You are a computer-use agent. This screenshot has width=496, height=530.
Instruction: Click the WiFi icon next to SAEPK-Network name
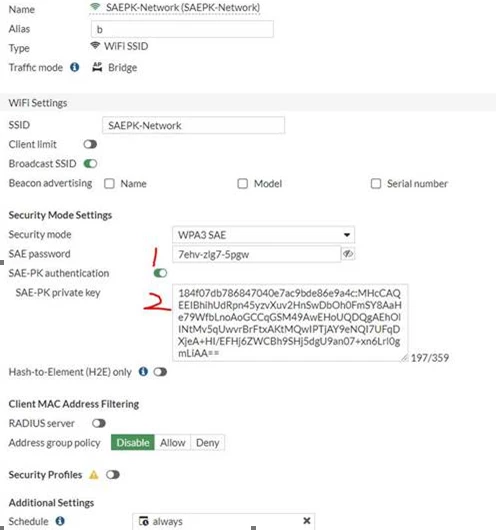coord(95,7)
